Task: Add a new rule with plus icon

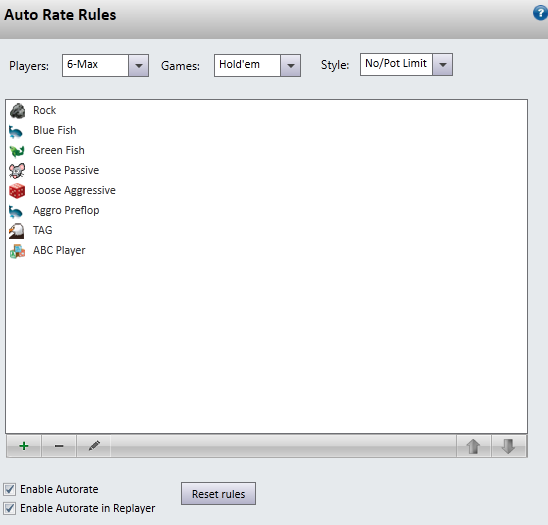Action: click(x=24, y=446)
